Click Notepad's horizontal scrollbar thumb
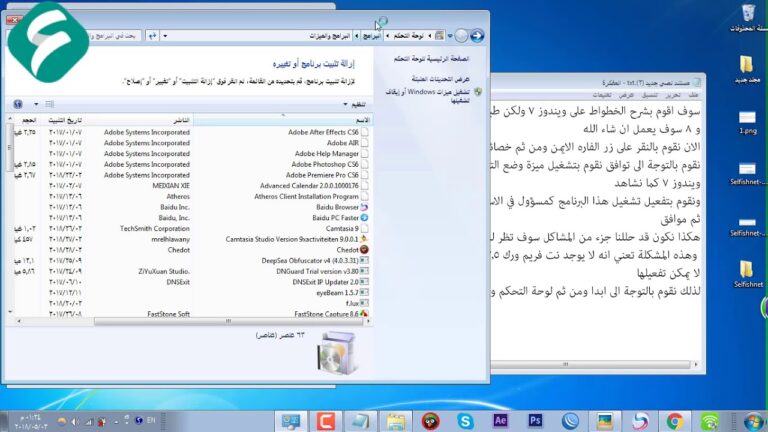The height and width of the screenshot is (432, 768). tap(566, 364)
